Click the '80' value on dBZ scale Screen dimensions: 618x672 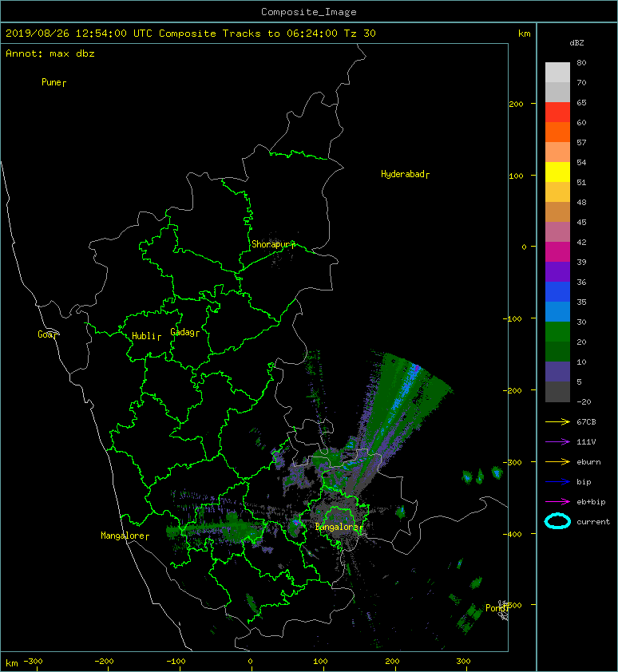[x=581, y=62]
